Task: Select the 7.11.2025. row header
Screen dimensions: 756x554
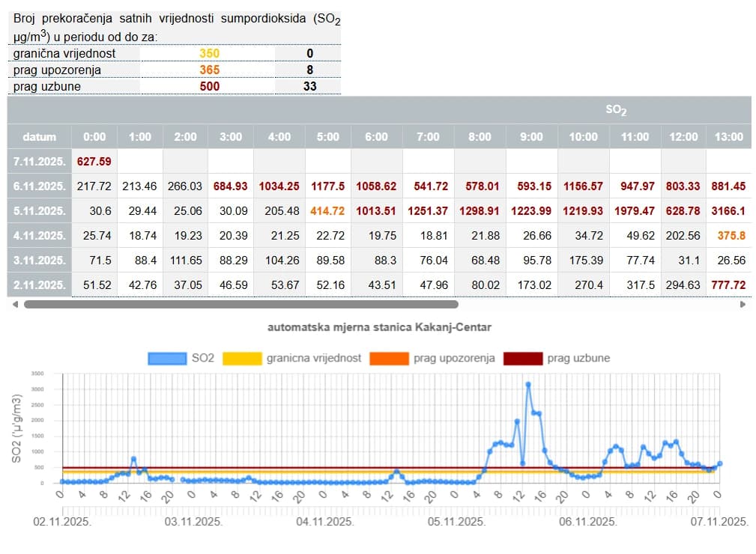Action: (39, 161)
